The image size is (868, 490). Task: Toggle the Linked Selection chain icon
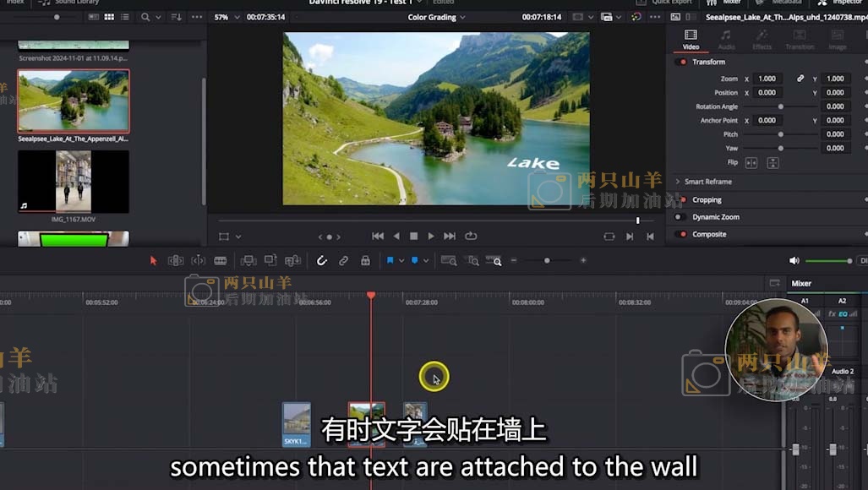pyautogui.click(x=343, y=261)
